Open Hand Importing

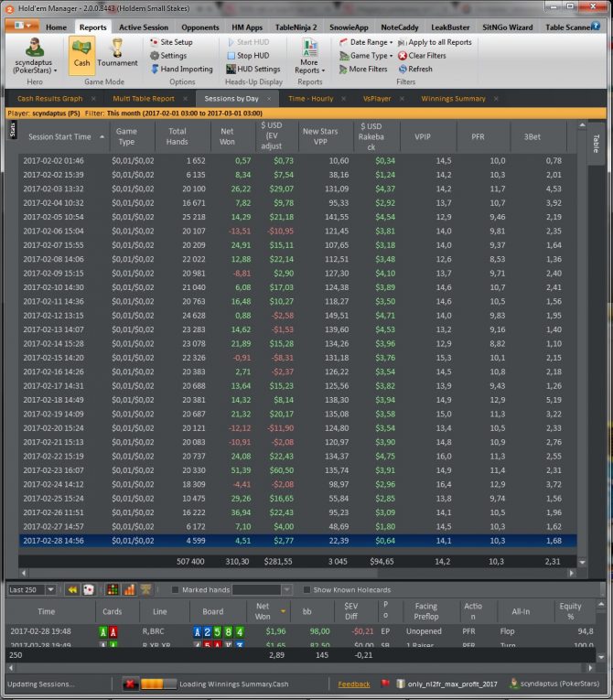click(182, 69)
